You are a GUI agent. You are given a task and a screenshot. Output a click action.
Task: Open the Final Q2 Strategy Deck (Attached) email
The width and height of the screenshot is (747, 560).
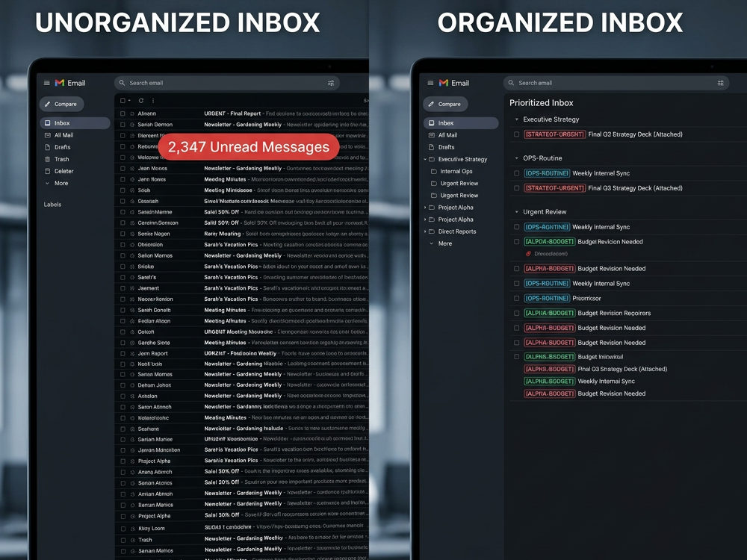[635, 134]
